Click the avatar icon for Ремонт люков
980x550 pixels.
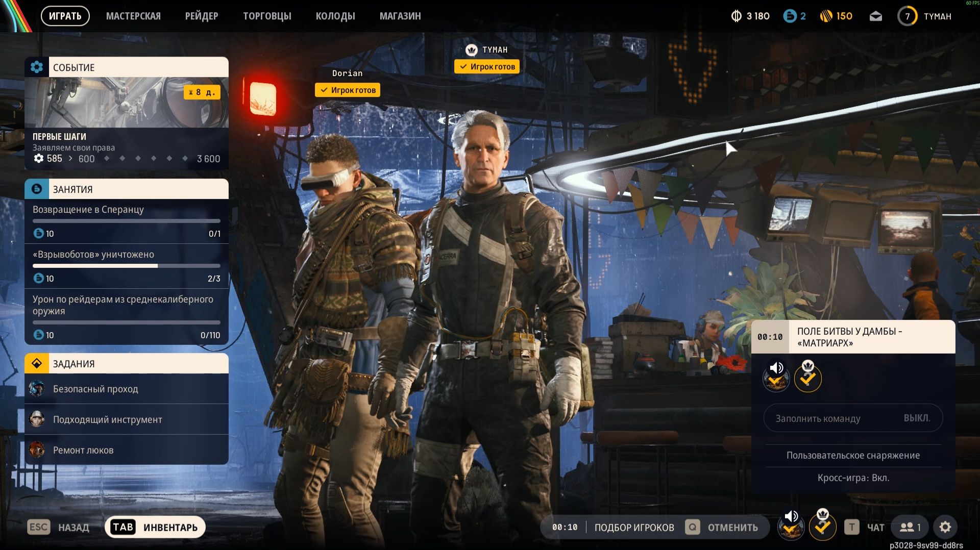pyautogui.click(x=37, y=450)
